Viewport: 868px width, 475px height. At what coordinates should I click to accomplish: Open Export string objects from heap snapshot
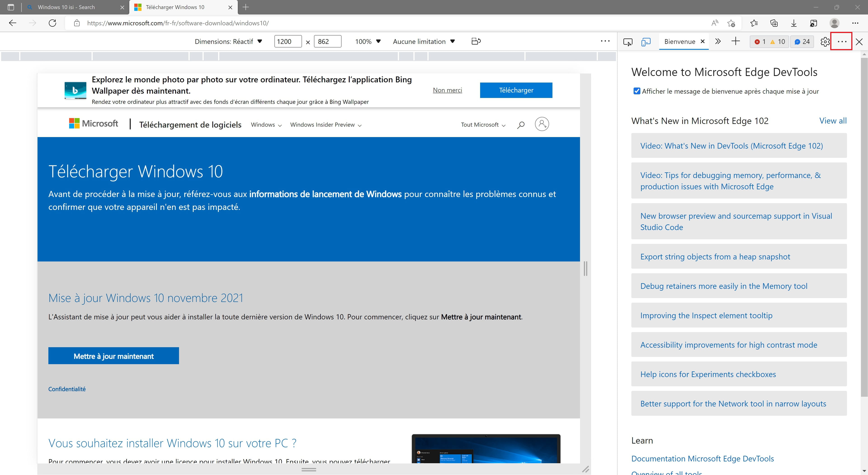[739, 256]
